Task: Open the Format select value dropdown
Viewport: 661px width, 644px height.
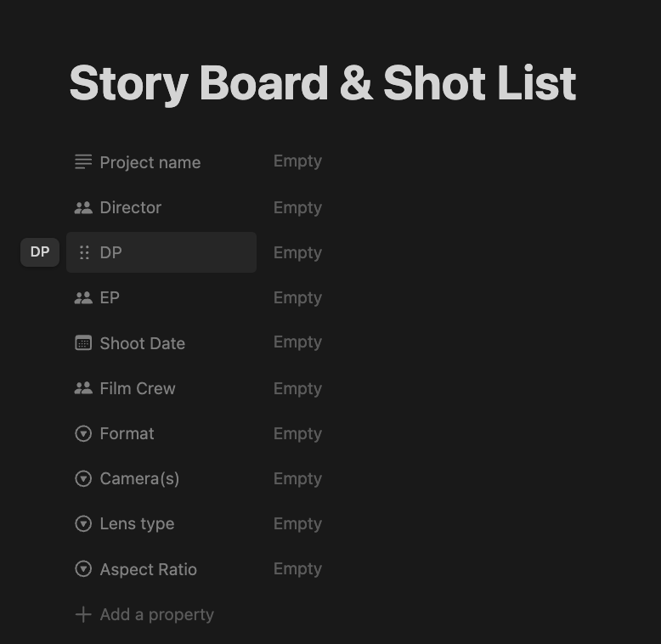Action: (297, 433)
